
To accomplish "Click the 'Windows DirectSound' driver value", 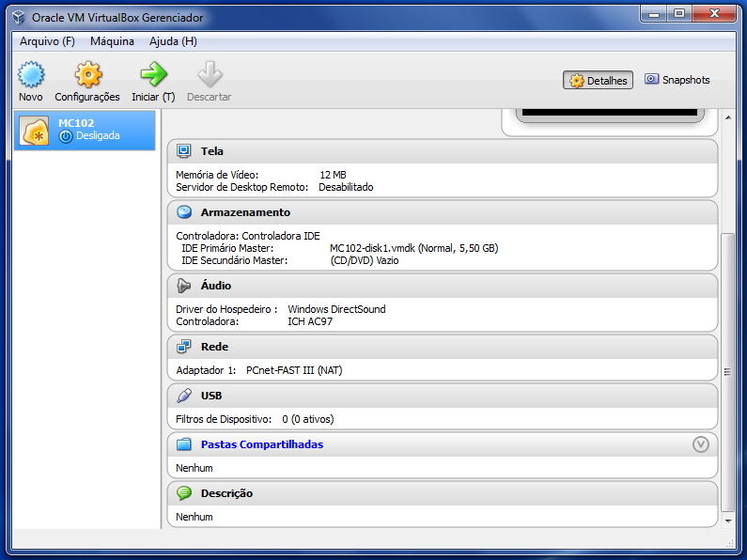I will click(x=336, y=309).
